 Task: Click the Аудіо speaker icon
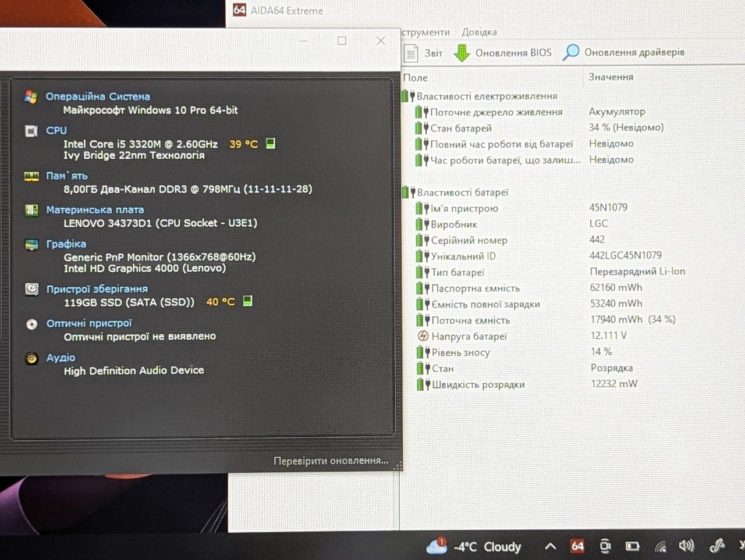click(x=32, y=359)
